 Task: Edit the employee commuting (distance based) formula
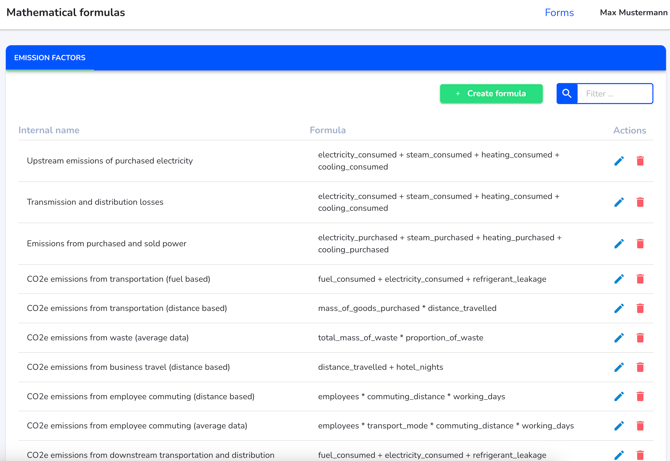(x=619, y=396)
